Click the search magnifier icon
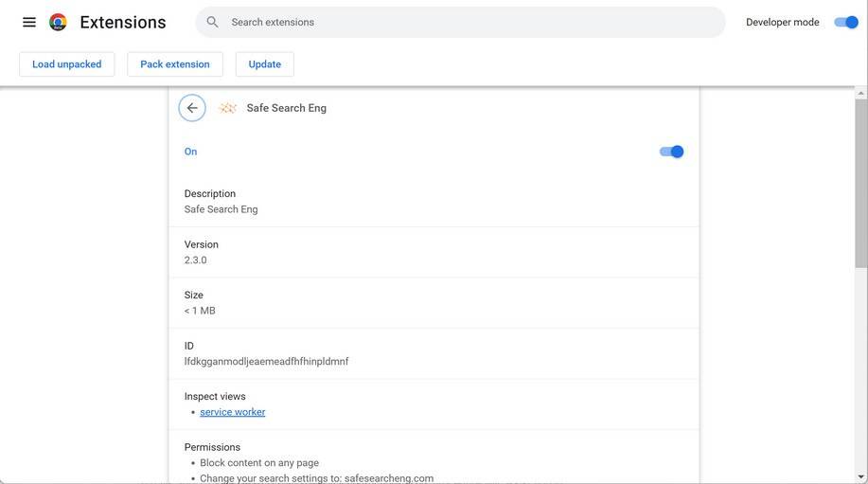 tap(213, 22)
